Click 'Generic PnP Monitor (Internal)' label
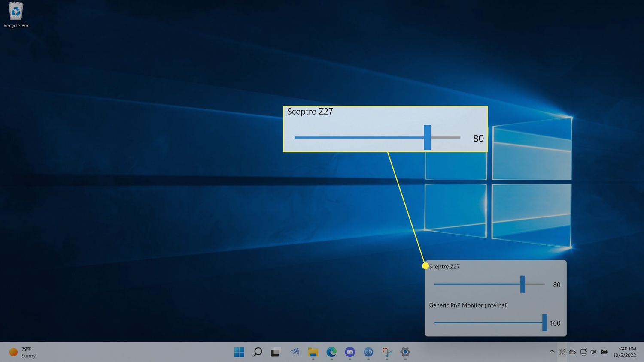The height and width of the screenshot is (362, 644). pyautogui.click(x=468, y=305)
